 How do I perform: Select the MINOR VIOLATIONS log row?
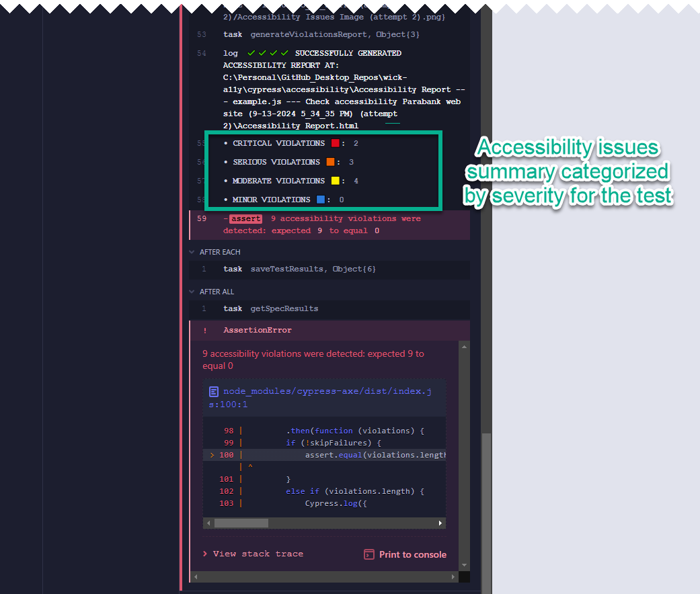coord(330,200)
